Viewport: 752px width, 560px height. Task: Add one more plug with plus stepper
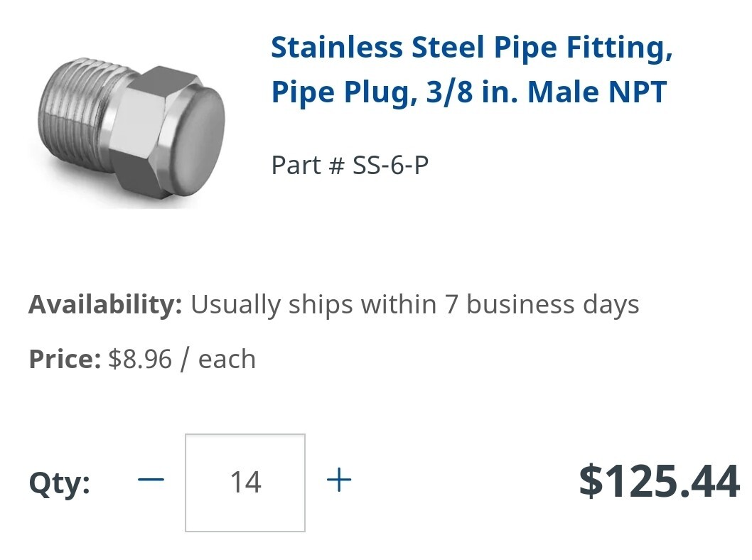(338, 480)
